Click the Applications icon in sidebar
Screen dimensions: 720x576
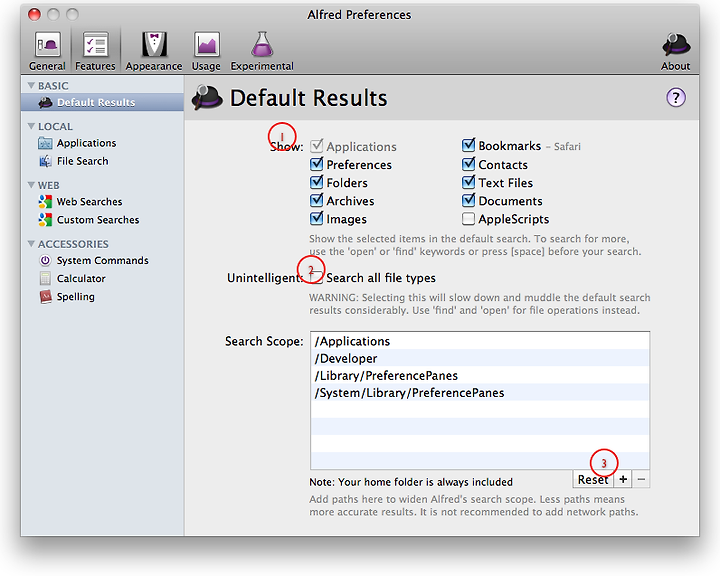coord(45,143)
